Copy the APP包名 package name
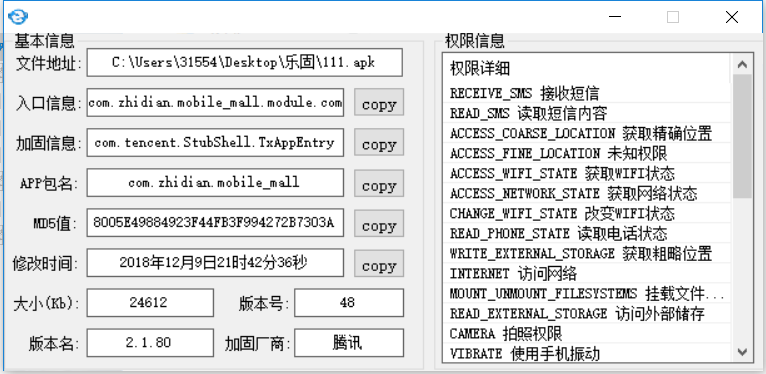 379,184
